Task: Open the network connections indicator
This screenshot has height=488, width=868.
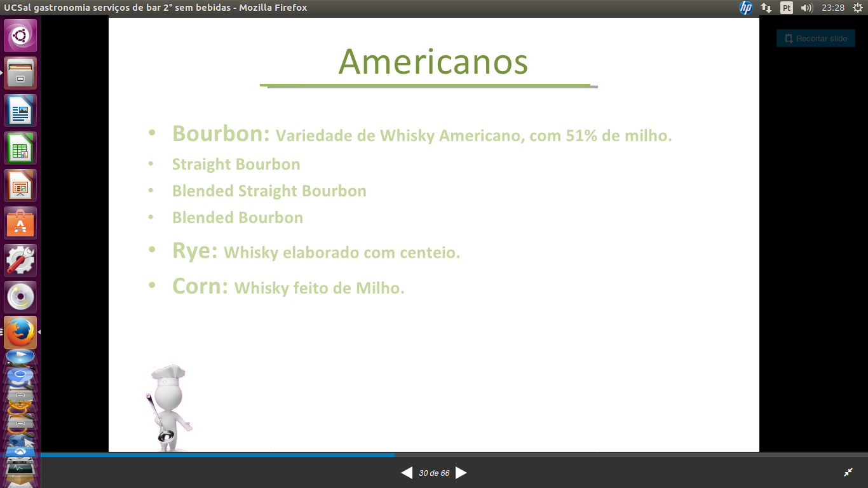Action: point(766,8)
